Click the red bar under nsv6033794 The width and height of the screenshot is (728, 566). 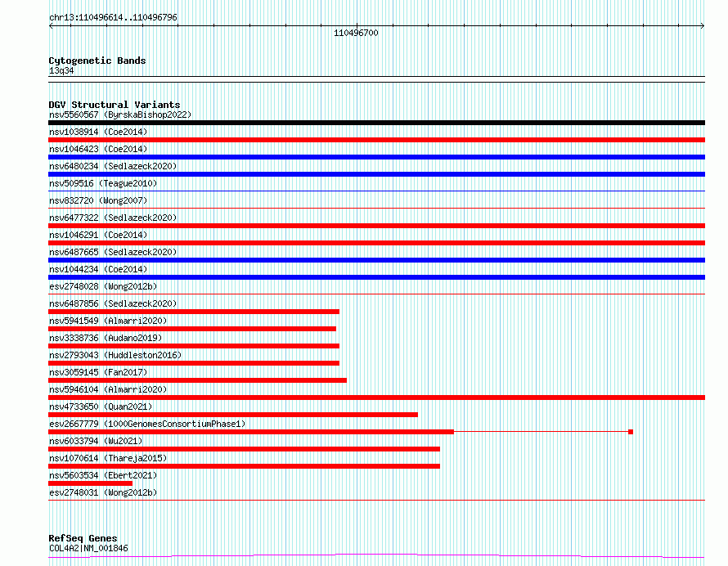[244, 449]
